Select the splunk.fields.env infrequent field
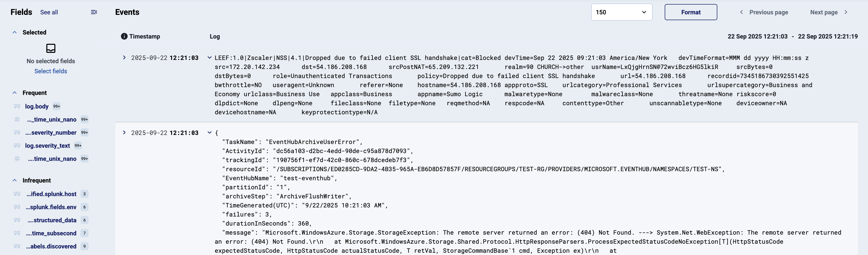This screenshot has height=255, width=868. coord(51,207)
